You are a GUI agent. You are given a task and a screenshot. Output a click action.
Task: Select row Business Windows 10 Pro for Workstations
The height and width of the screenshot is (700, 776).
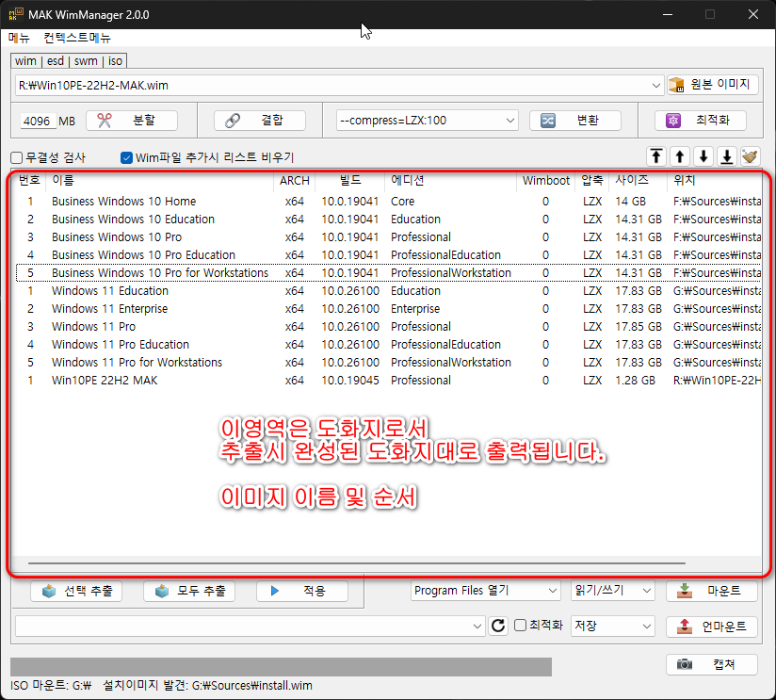[389, 273]
